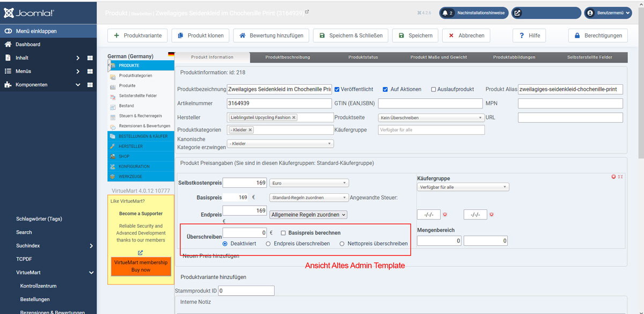644x314 pixels.
Task: Click the red delete price icon
Action: 613,177
